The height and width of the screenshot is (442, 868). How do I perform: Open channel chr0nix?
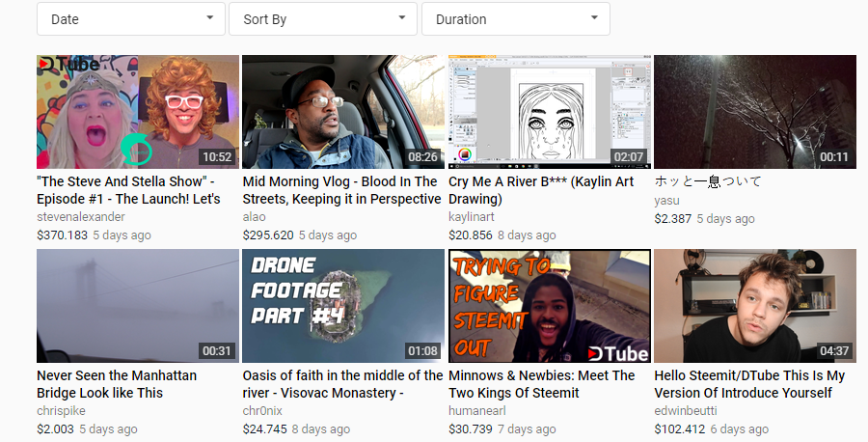(262, 411)
